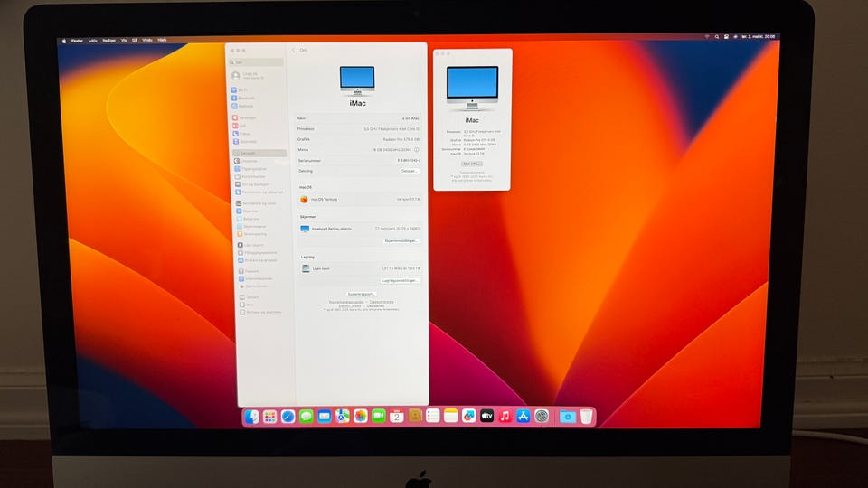Launch FaceTime from the Dock
Image resolution: width=868 pixels, height=488 pixels.
(x=379, y=416)
